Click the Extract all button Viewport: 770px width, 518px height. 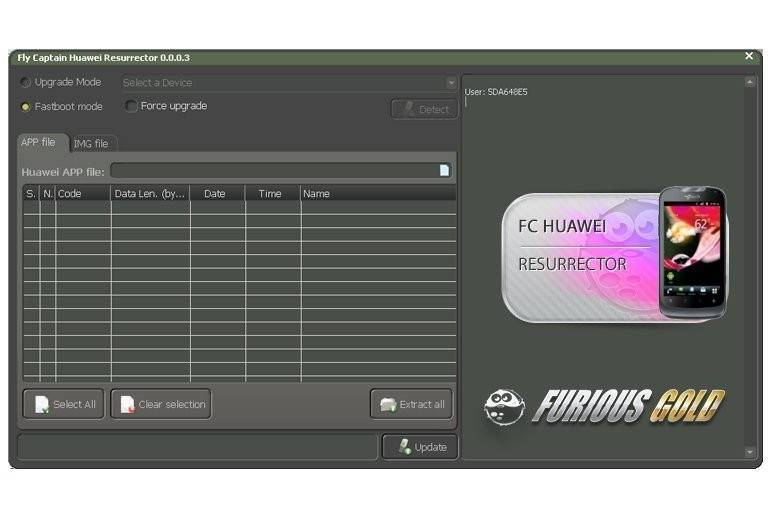412,404
